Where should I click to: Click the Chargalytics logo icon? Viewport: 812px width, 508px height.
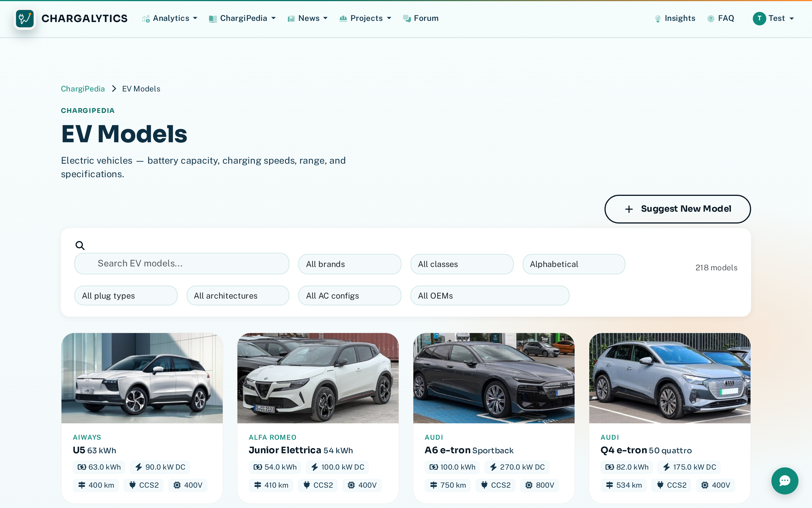pyautogui.click(x=25, y=18)
